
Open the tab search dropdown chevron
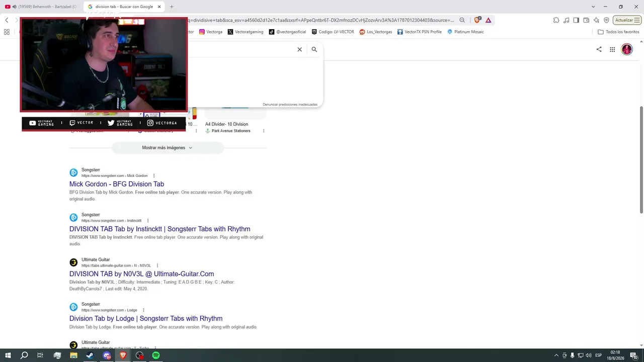coord(593,7)
